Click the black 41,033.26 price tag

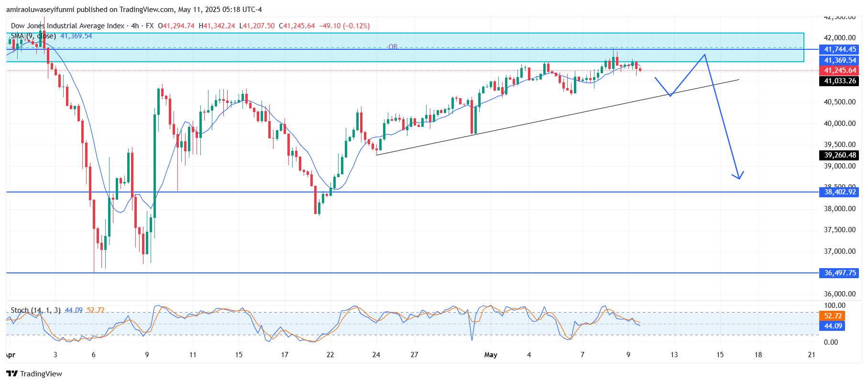pos(839,81)
